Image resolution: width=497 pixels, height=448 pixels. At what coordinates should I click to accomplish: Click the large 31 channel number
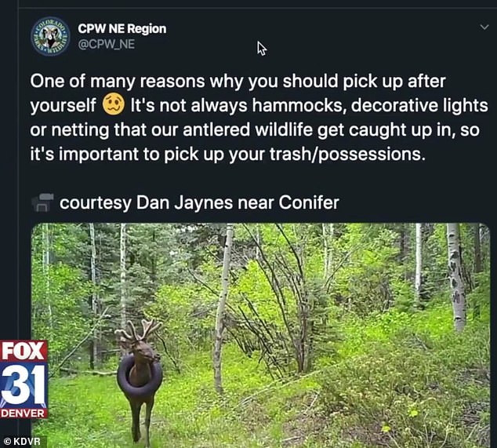coord(24,384)
